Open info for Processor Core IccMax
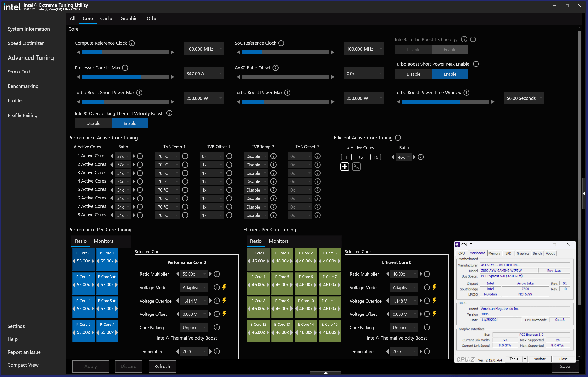This screenshot has width=588, height=377. [x=125, y=68]
